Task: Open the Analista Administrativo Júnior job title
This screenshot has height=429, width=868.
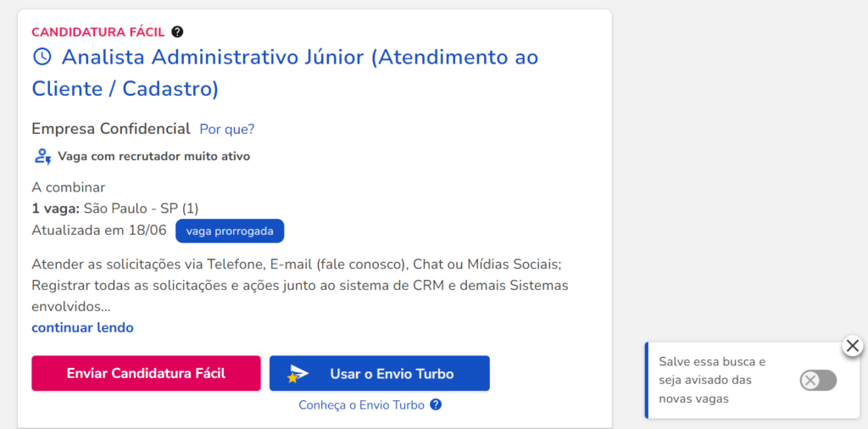Action: point(285,73)
